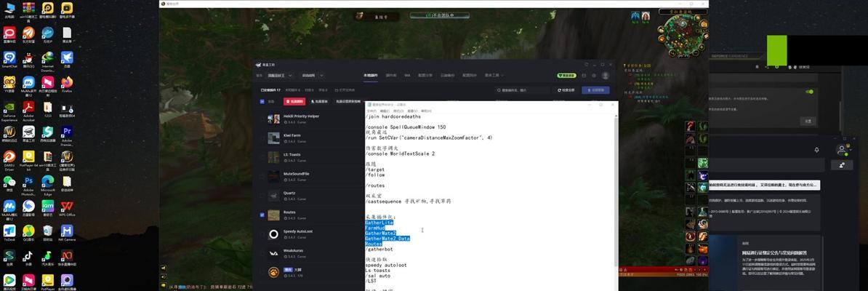Open the GeForce Experience desktop shortcut
868x291 pixels.
(9, 108)
